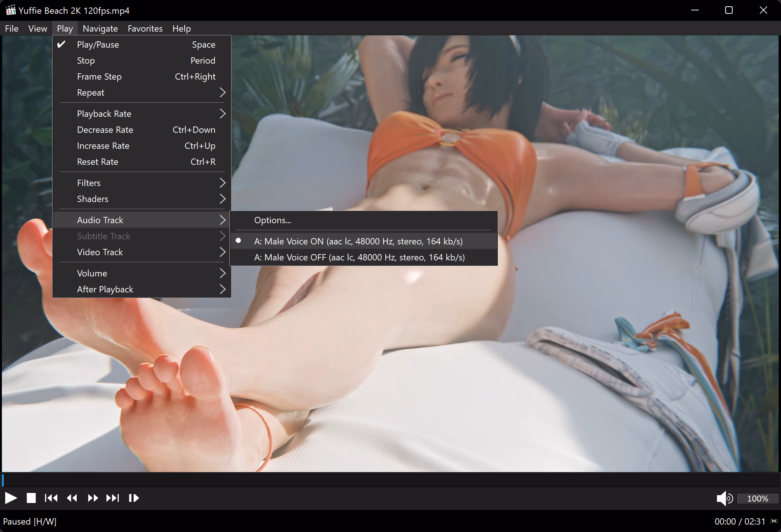The height and width of the screenshot is (532, 781).
Task: Skip to previous file with the skip-back icon
Action: (x=51, y=498)
